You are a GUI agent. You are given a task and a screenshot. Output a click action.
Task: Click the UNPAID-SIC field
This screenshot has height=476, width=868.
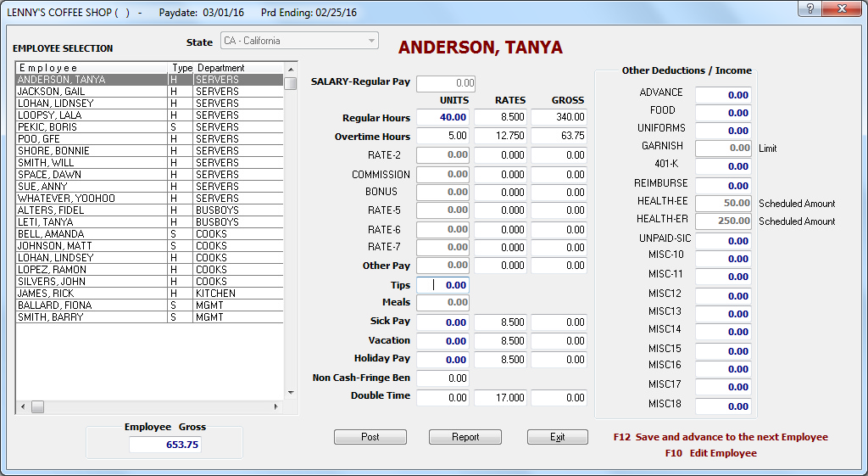(x=724, y=241)
